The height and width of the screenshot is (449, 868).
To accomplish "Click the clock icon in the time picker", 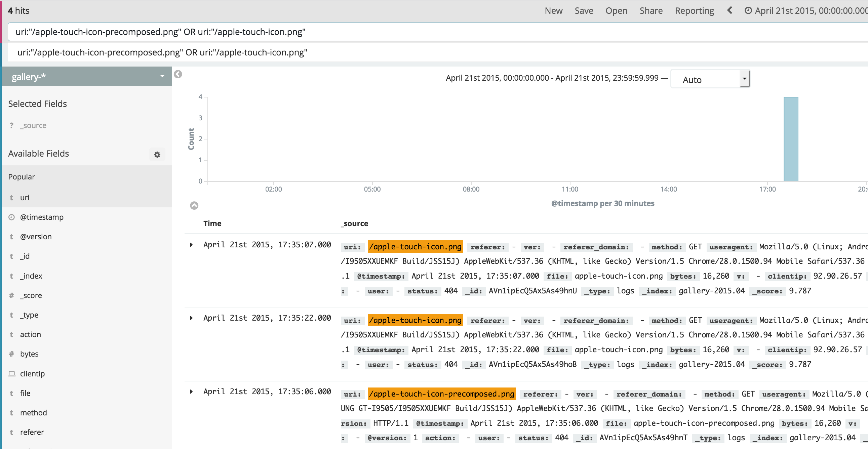I will [x=748, y=10].
